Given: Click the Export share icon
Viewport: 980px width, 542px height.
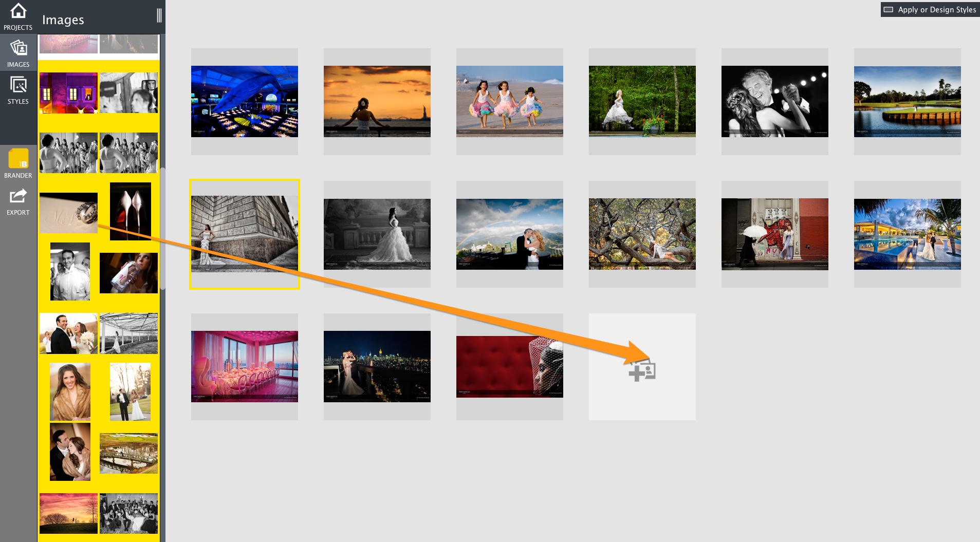Looking at the screenshot, I should tap(18, 201).
